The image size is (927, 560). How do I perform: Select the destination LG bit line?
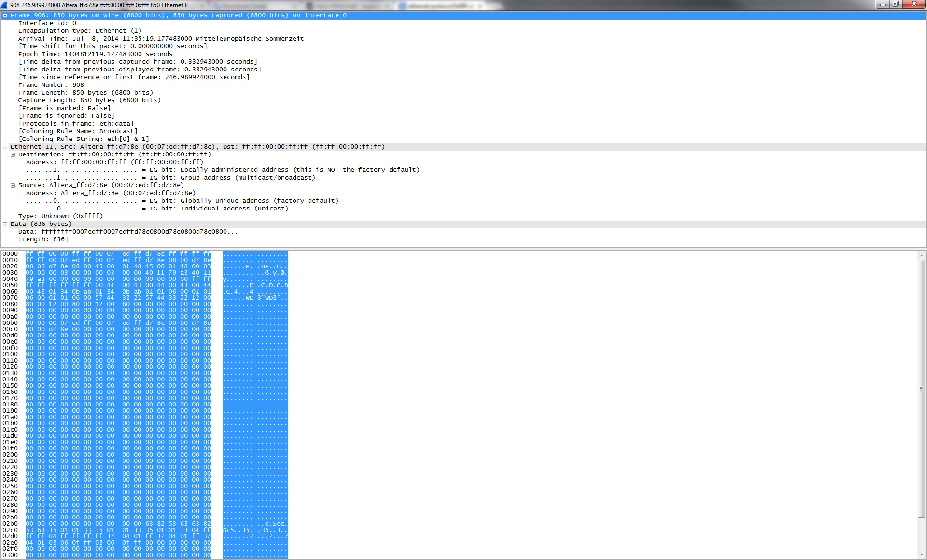pyautogui.click(x=222, y=170)
